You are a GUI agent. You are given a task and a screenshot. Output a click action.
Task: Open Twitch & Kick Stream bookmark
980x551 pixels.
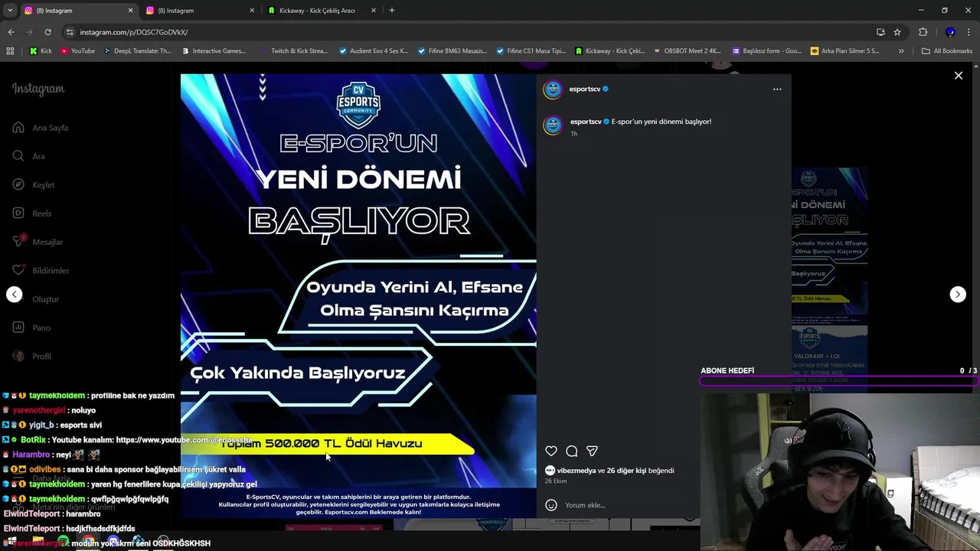click(292, 51)
